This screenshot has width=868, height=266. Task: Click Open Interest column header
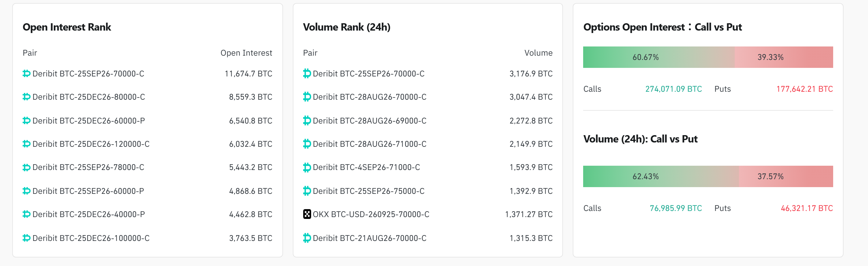pos(246,53)
